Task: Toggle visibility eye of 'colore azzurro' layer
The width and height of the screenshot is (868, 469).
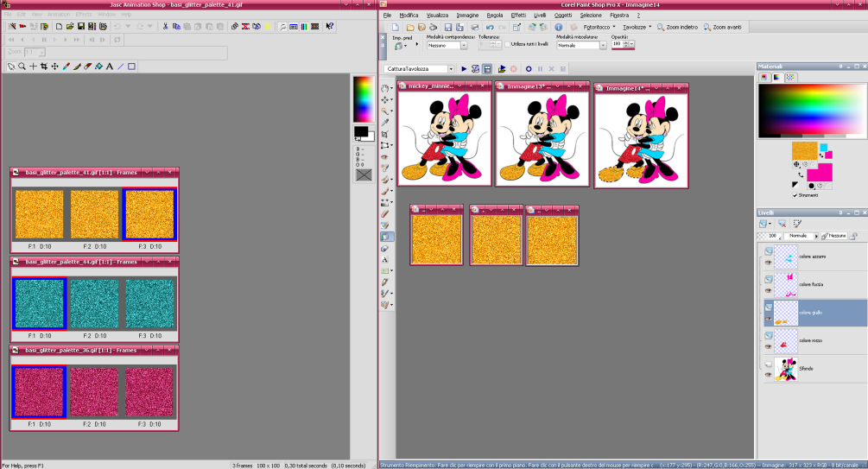Action: pos(769,263)
